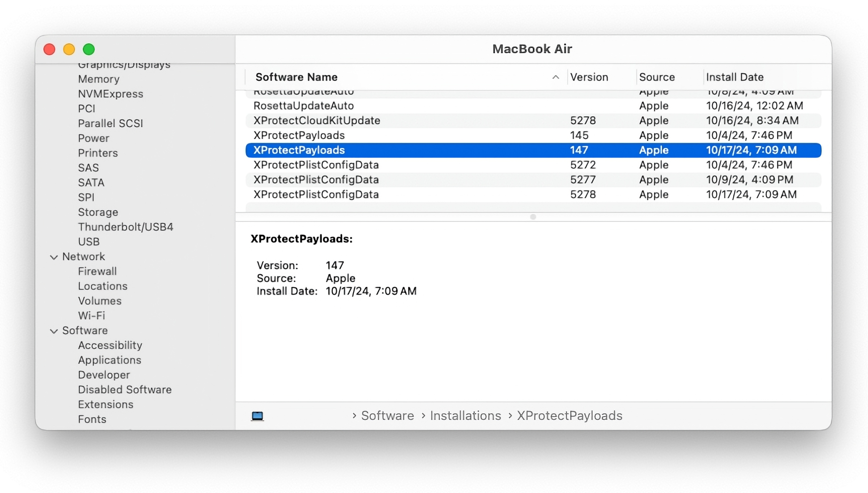
Task: Collapse the Software section in sidebar
Action: (54, 331)
